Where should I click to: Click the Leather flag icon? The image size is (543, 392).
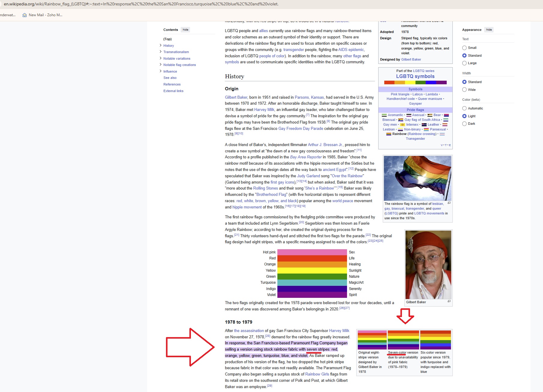click(424, 125)
